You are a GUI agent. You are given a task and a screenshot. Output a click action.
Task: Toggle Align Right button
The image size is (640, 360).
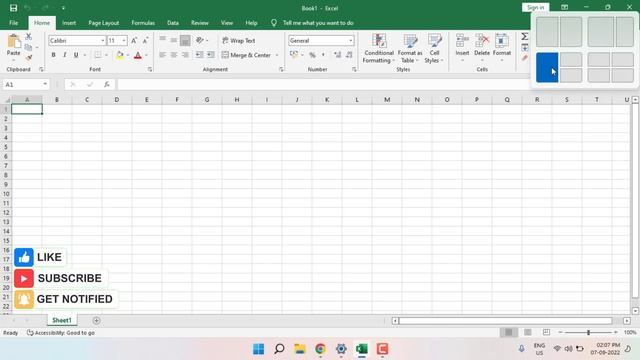pyautogui.click(x=185, y=55)
